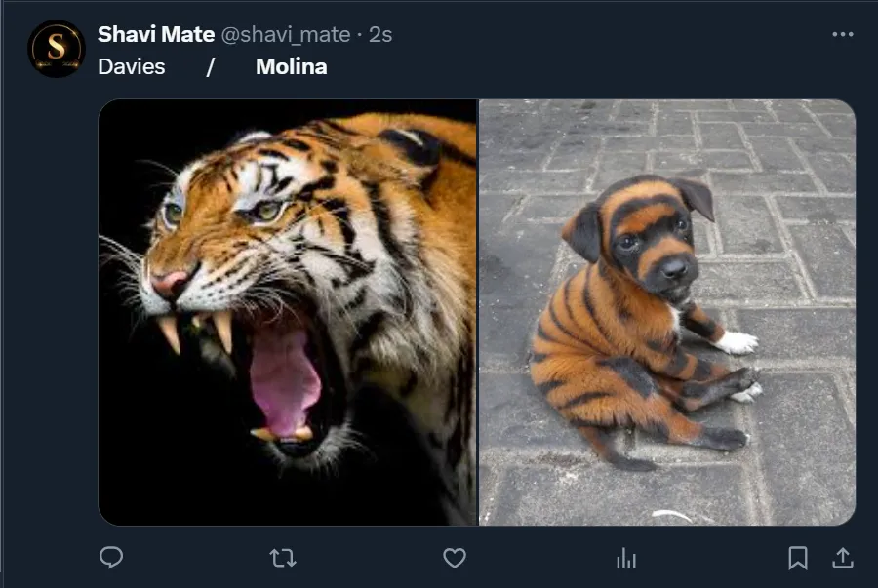Bookmark this tweet
This screenshot has width=878, height=588.
(x=798, y=558)
